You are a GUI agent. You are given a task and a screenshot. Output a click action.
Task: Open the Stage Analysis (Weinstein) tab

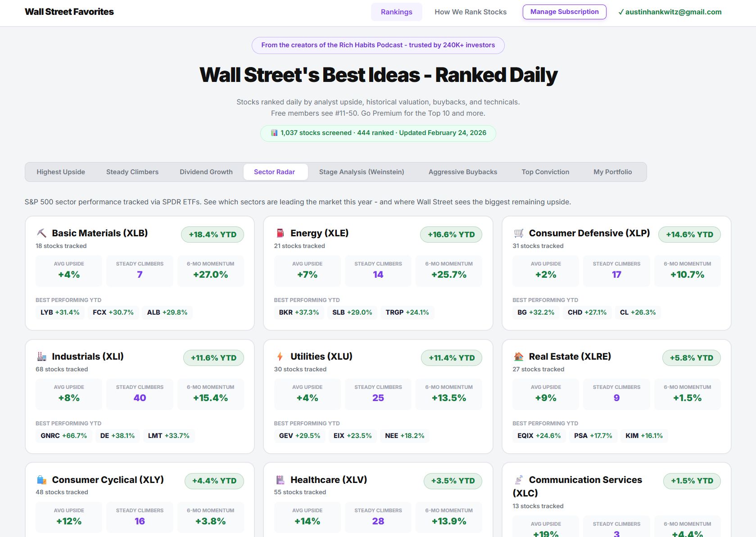(x=362, y=172)
